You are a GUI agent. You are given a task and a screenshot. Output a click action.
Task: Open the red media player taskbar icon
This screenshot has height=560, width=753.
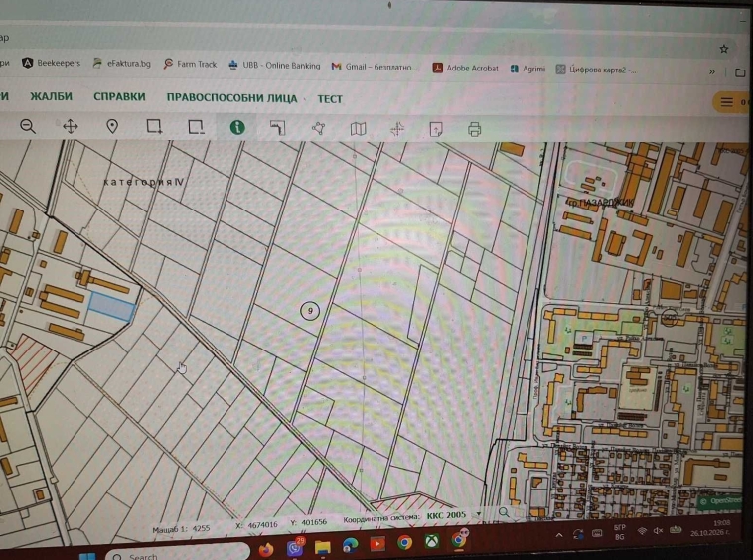tap(377, 544)
